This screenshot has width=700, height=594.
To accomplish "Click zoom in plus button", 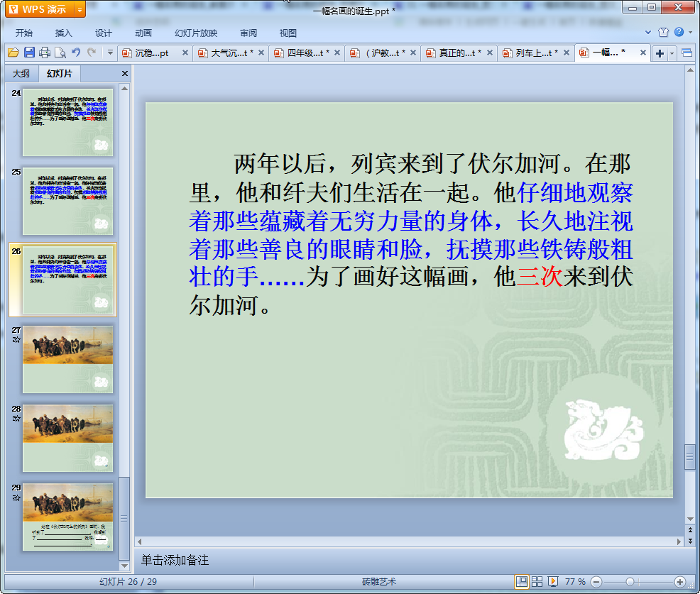I will [680, 582].
